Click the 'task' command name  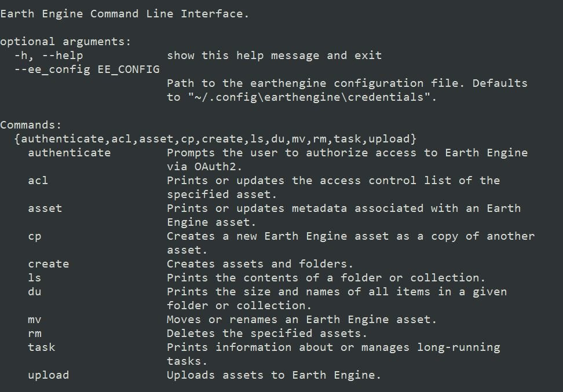(x=42, y=347)
